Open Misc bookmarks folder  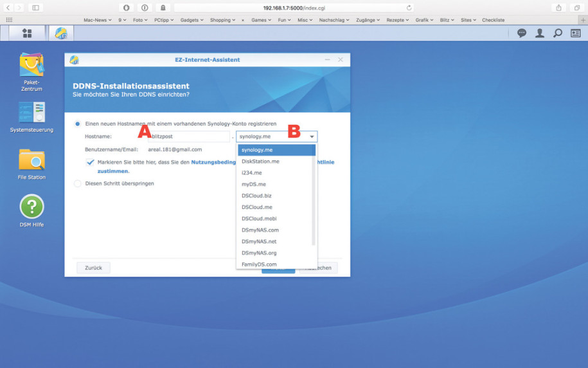[305, 20]
